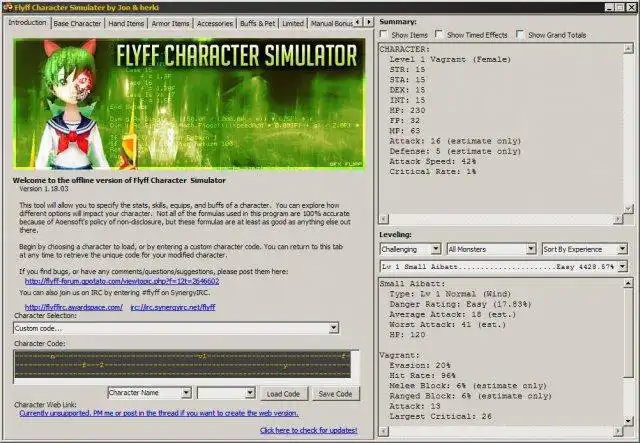Click the monster details vertical scrollbar thumb
Screen dimensions: 640x443
(x=629, y=333)
